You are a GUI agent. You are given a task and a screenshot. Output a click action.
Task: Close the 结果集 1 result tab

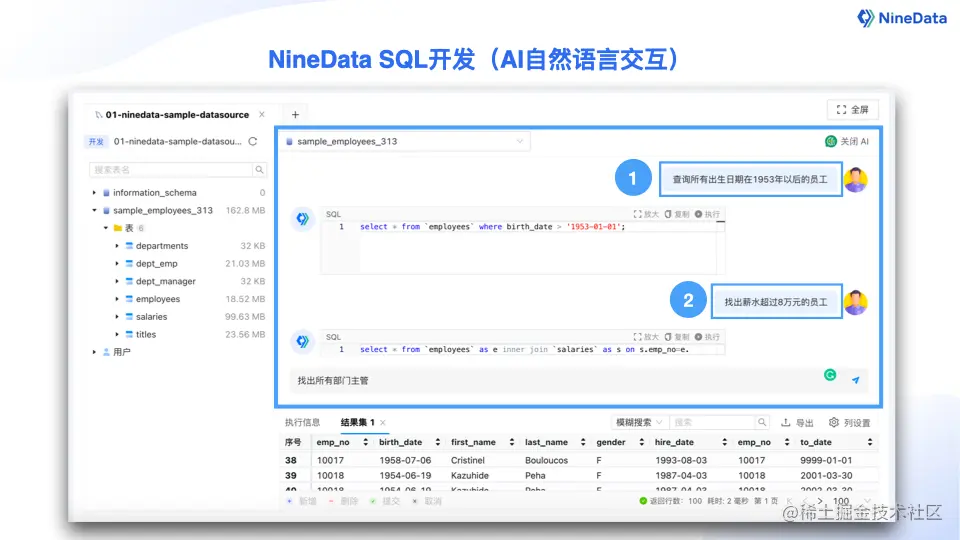383,422
